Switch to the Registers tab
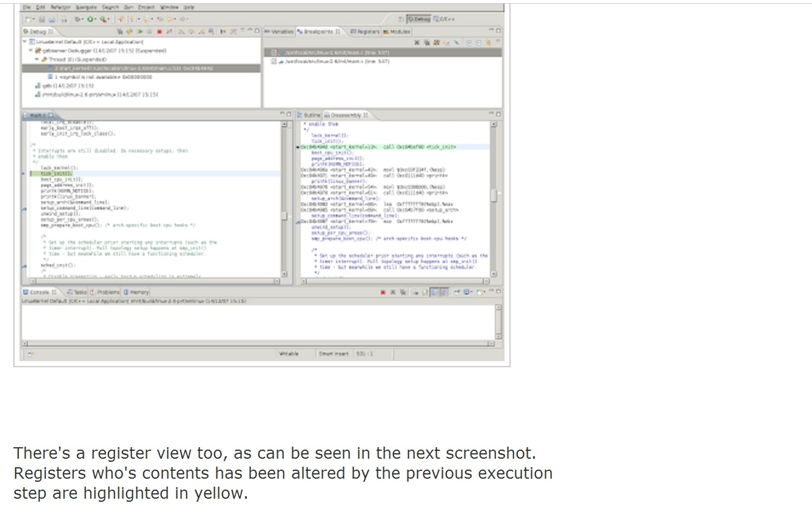 (x=364, y=30)
